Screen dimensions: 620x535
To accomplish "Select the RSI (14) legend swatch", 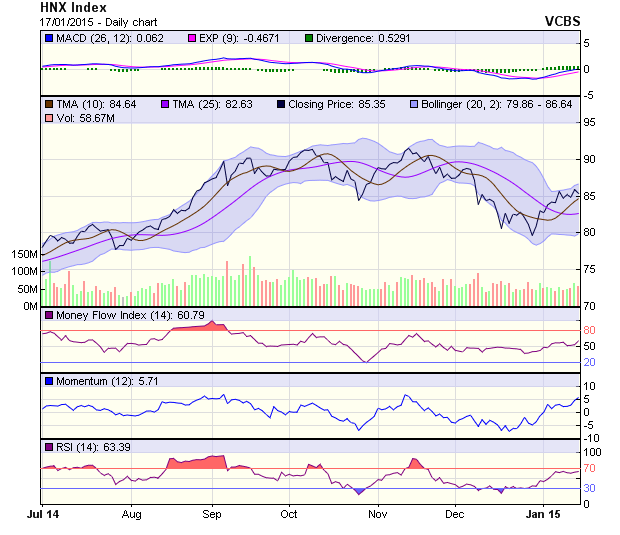I will tap(48, 446).
